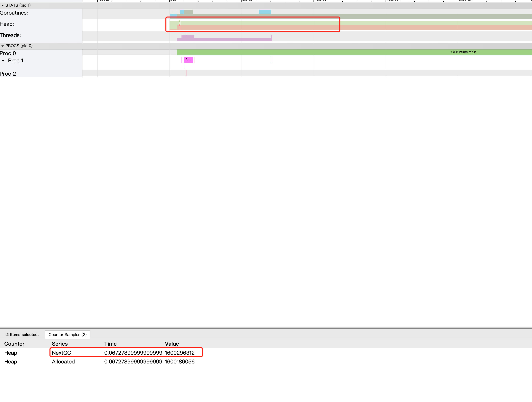Click the second blue Goroutines block
532x402 pixels.
[265, 12]
